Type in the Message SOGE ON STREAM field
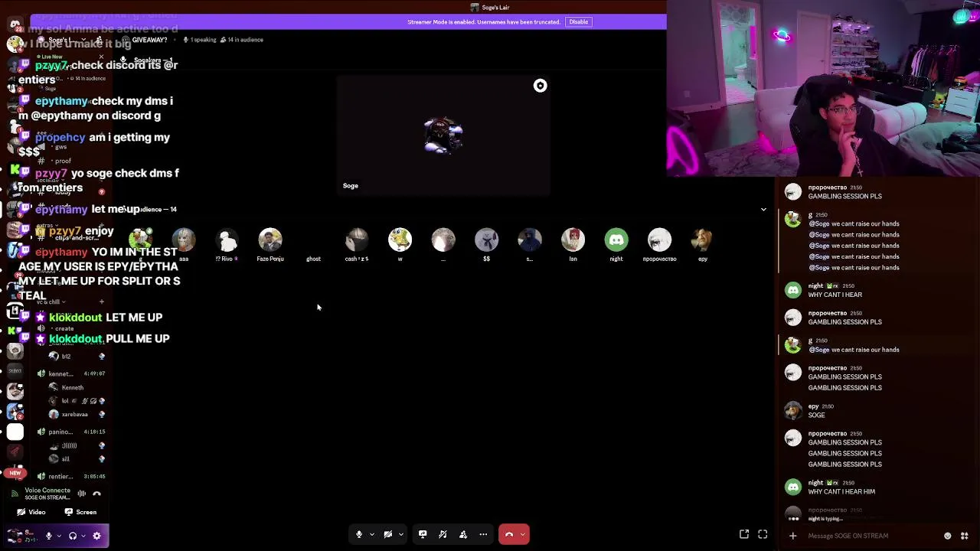980x551 pixels. [873, 536]
